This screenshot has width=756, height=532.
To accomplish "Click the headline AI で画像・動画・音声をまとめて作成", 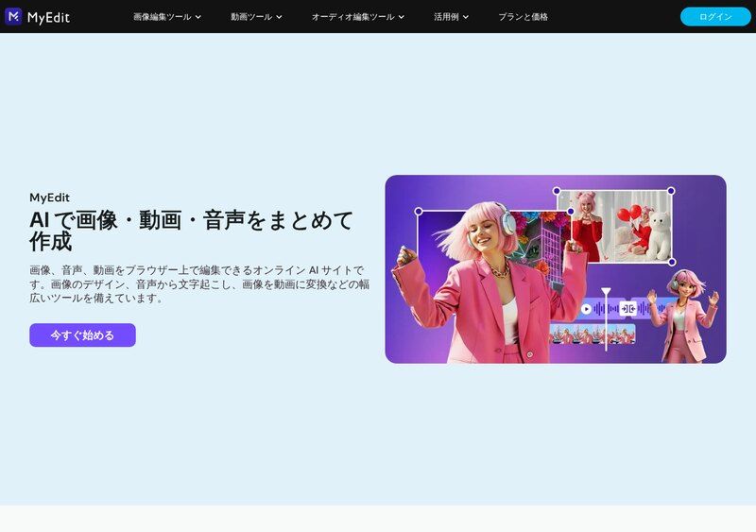I will (x=192, y=231).
